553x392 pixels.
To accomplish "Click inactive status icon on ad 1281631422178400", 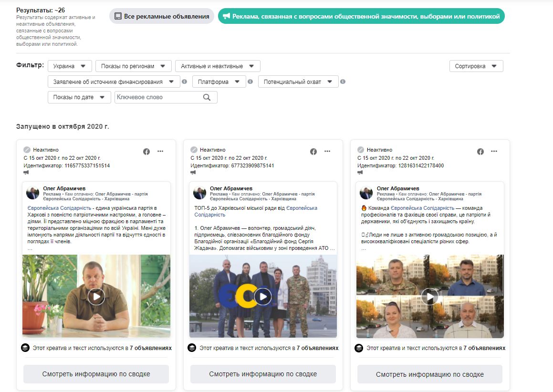I will pyautogui.click(x=360, y=150).
